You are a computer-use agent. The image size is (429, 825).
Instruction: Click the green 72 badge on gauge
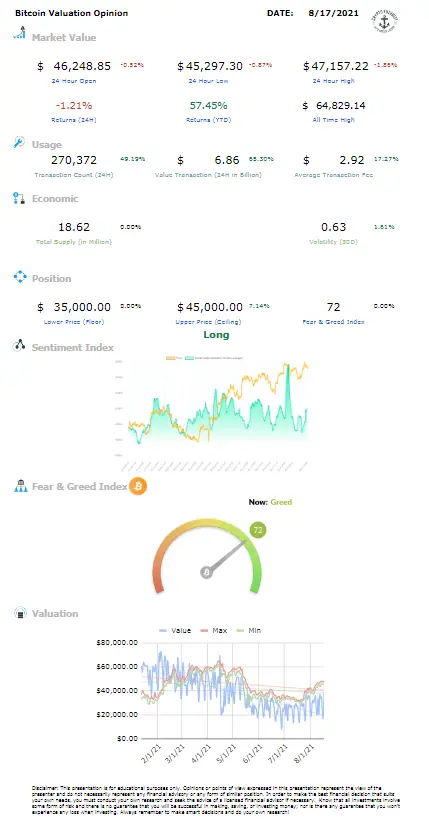click(x=258, y=530)
